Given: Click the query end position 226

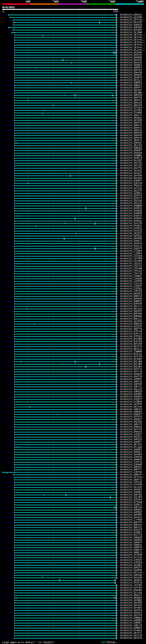Looking at the screenshot, I should tap(115, 11).
